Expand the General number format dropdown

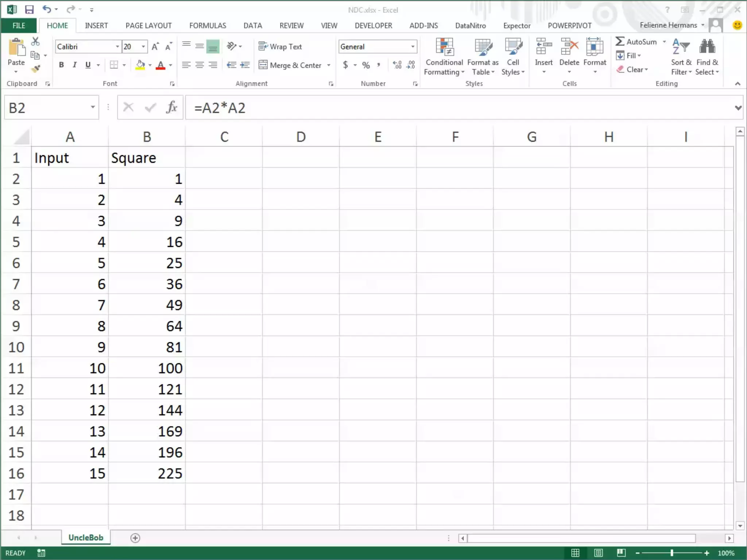tap(413, 46)
